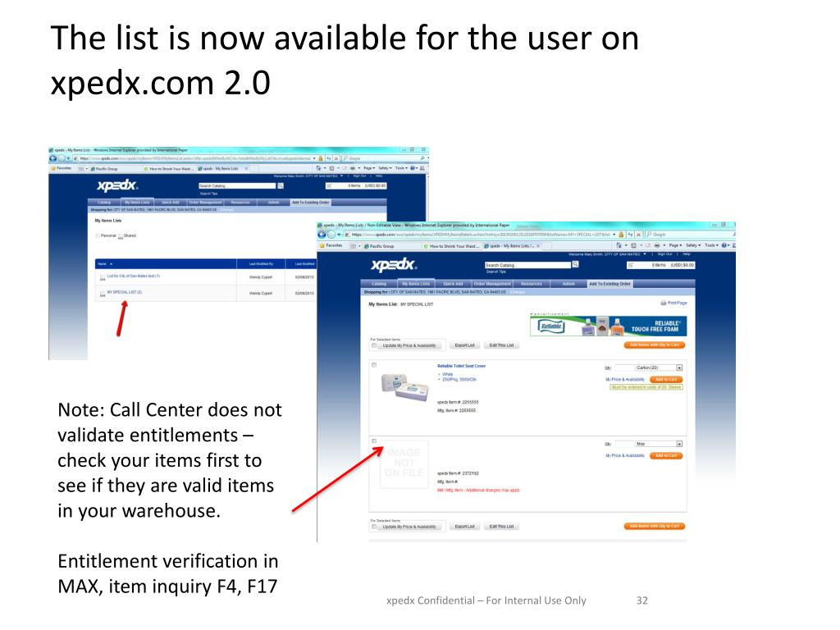Click catalog search magnifier in rear window
This screenshot has height=630, width=840.
coord(281,186)
